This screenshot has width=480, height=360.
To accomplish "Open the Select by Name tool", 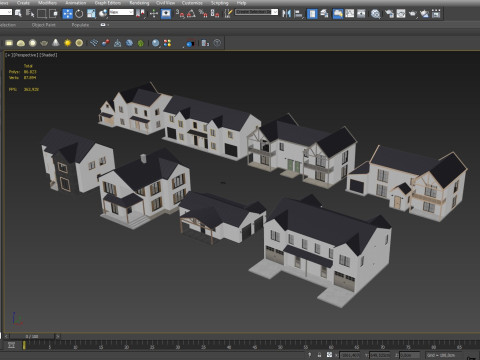I will (30, 13).
